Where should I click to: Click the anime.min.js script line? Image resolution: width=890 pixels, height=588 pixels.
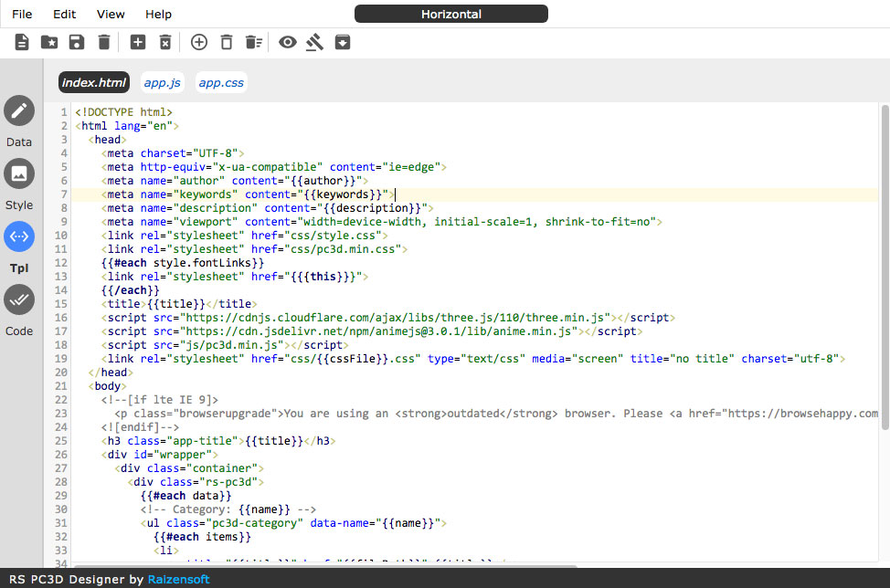[372, 331]
